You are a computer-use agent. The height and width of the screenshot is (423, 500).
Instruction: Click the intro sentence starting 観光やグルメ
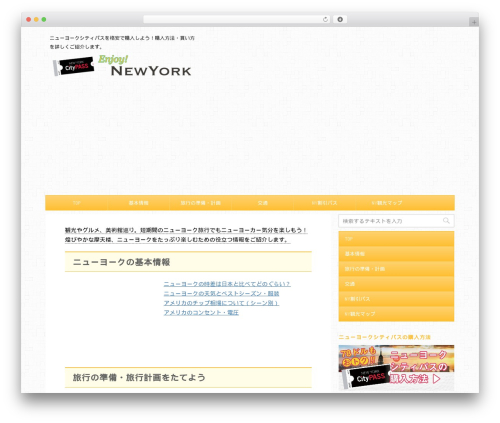[186, 230]
